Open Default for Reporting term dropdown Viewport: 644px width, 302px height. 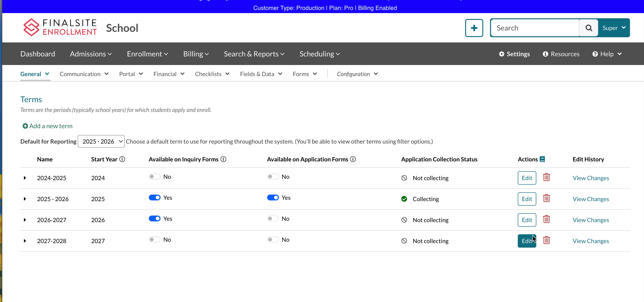[101, 141]
